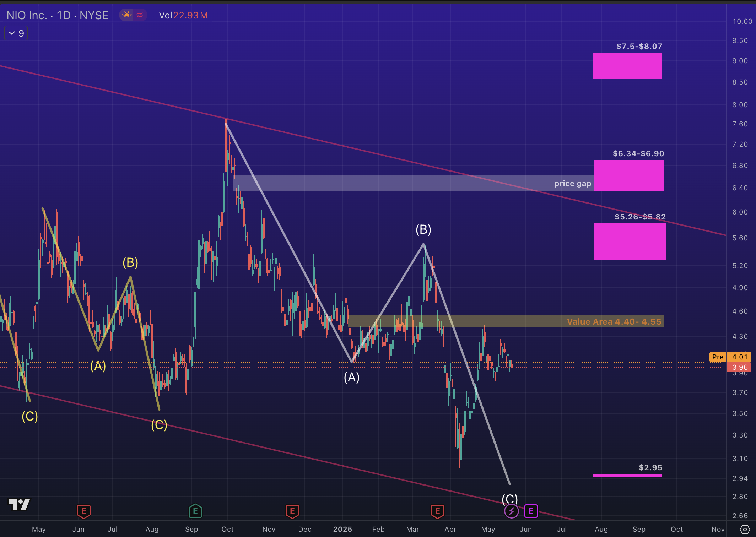Click the red earnings marker near Apr
This screenshot has height=537, width=756.
[437, 511]
